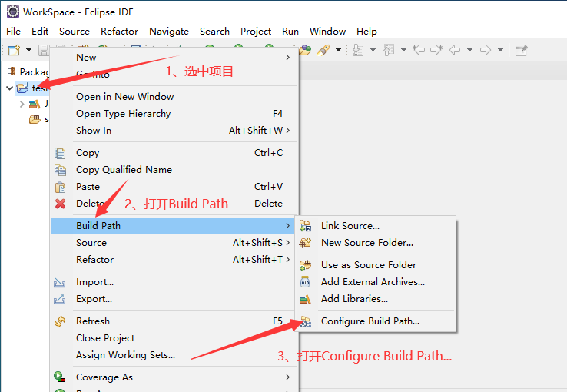Screen dimensions: 567x392
Task: Open the Window menu
Action: point(327,32)
